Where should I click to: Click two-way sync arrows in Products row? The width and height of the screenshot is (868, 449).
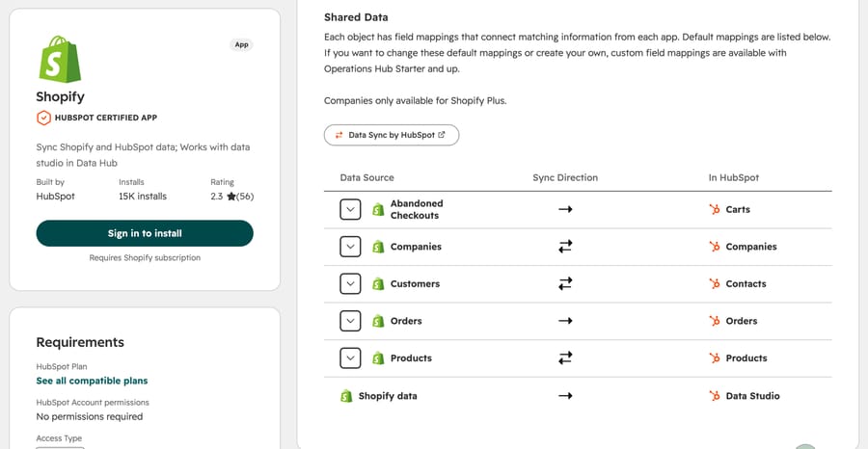click(x=565, y=357)
